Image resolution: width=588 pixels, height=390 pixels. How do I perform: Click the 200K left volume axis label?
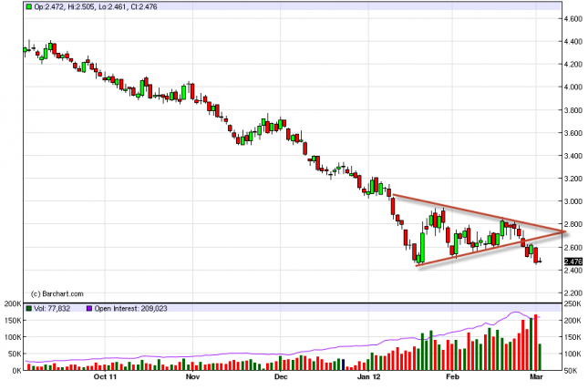coord(13,303)
